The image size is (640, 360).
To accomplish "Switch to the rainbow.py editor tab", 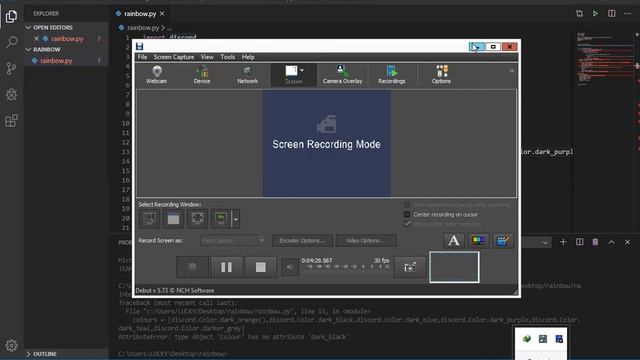I will [x=140, y=14].
